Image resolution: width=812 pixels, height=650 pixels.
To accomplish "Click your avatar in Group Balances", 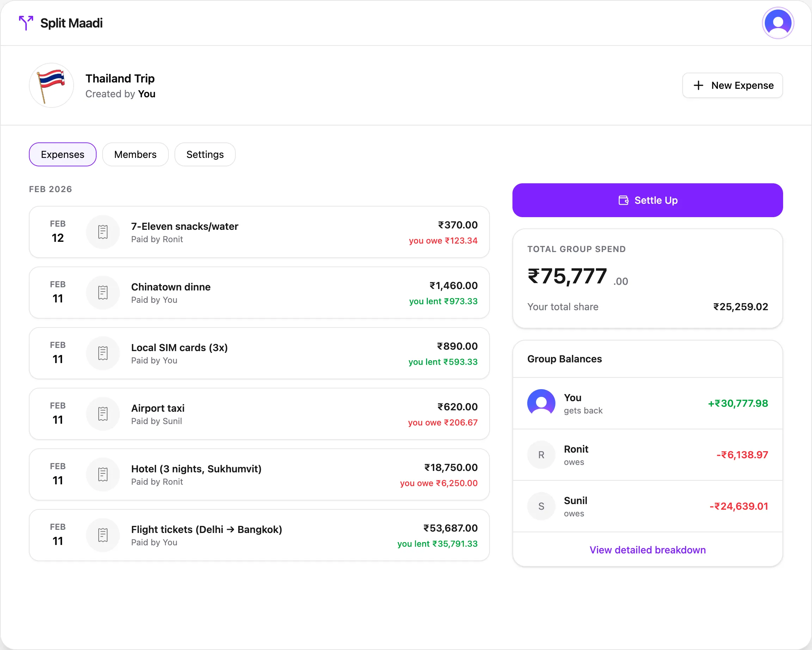I will pos(541,403).
